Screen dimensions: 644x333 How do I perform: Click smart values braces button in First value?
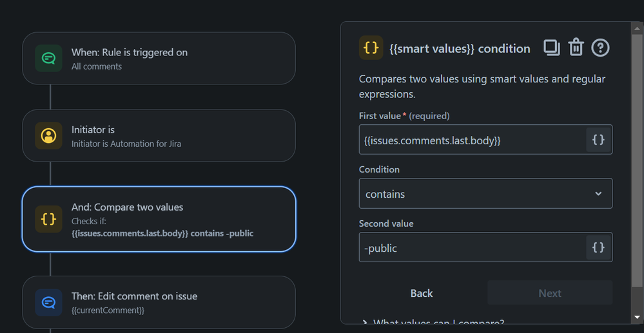598,140
